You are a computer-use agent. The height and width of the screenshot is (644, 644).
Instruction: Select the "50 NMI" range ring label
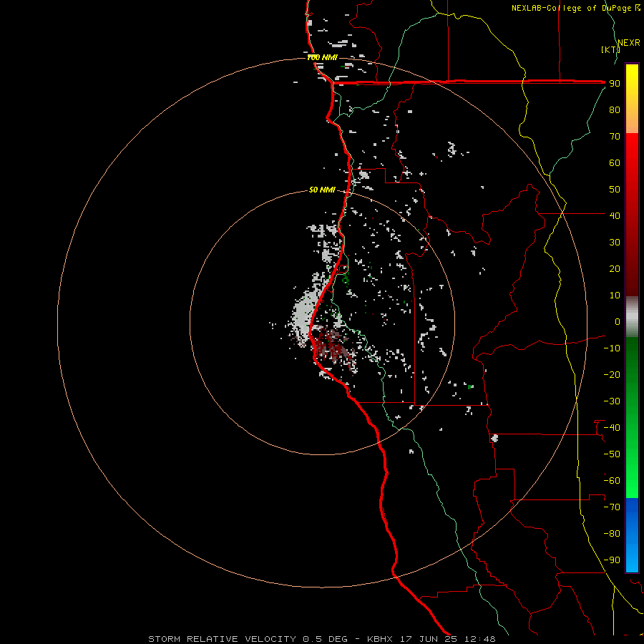click(322, 190)
